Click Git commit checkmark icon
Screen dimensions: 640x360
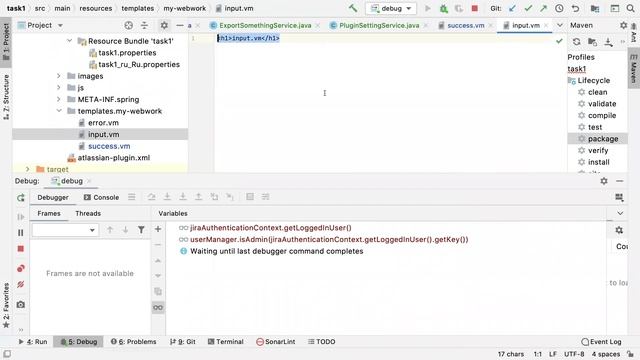pyautogui.click(x=528, y=8)
